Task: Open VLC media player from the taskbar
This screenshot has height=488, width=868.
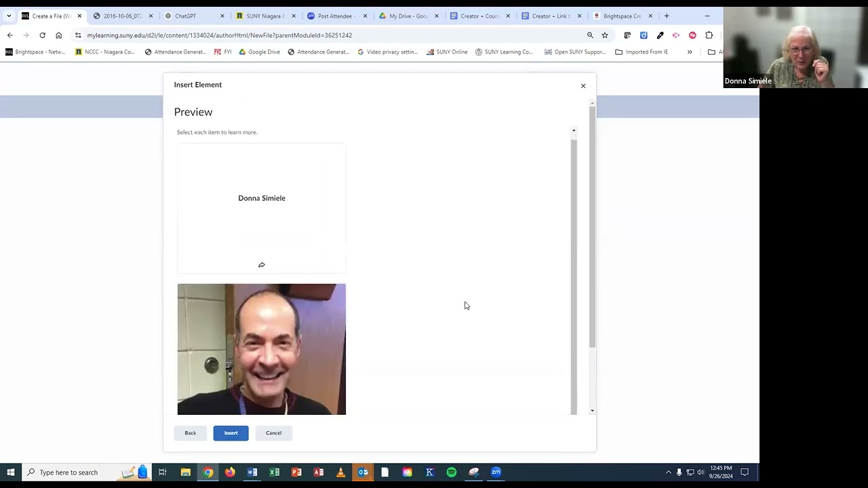Action: tap(340, 472)
